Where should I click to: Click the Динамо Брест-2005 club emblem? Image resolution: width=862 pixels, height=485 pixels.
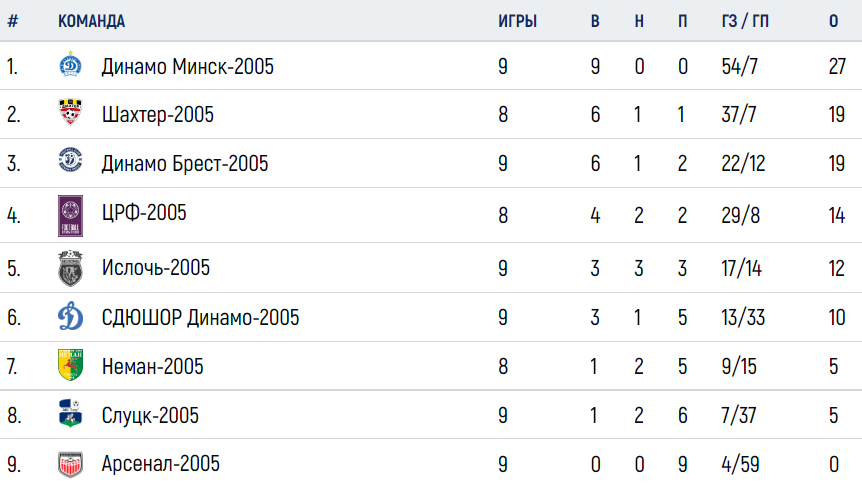pos(70,160)
